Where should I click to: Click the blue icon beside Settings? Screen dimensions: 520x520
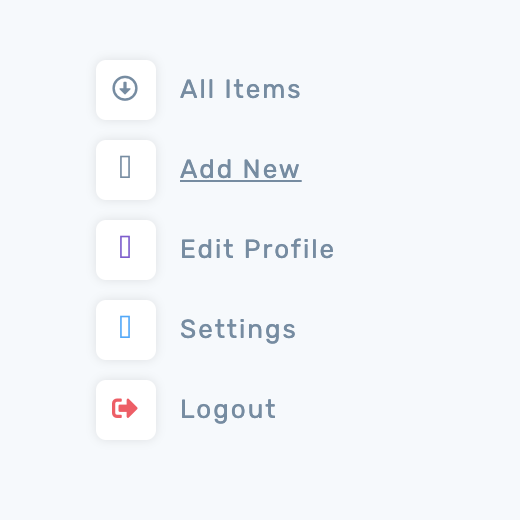coord(125,327)
